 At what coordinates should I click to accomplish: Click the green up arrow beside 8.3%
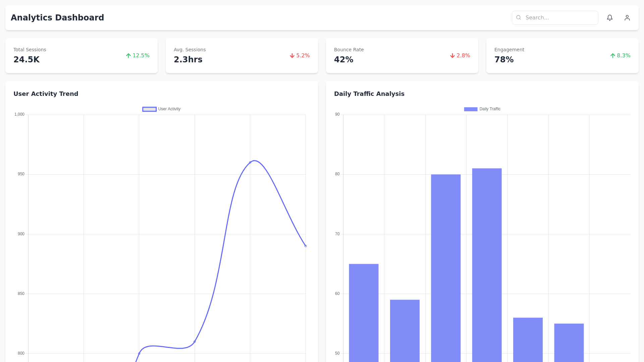613,56
